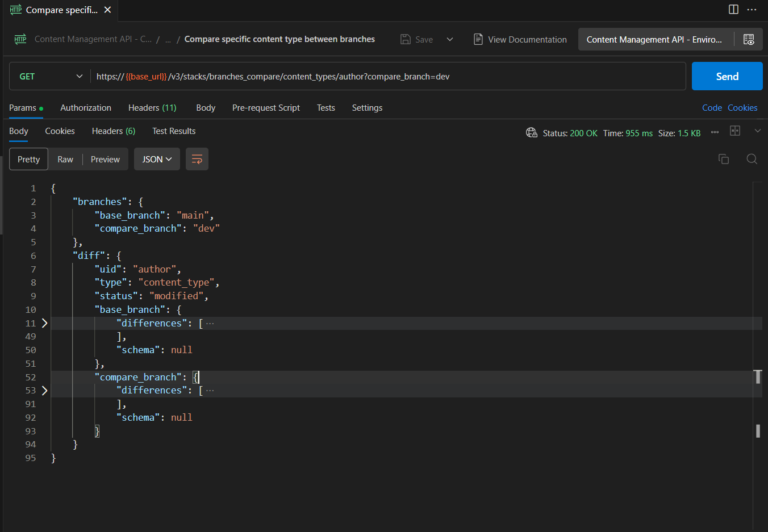Image resolution: width=768 pixels, height=532 pixels.
Task: Open the environment selector dropdown
Action: coord(654,39)
